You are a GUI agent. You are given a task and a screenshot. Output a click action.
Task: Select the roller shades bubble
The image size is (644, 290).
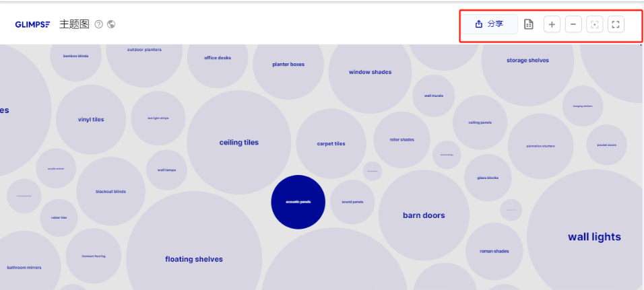pos(401,139)
